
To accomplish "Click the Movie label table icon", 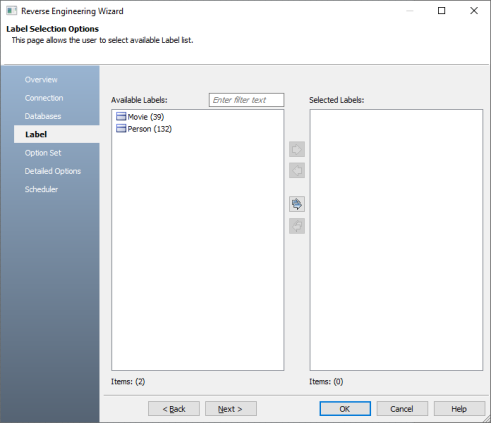I will pos(121,116).
